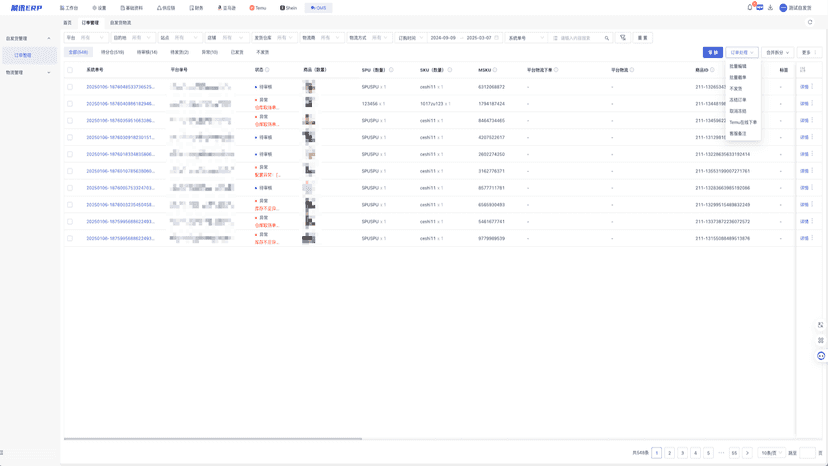This screenshot has width=828, height=466.
Task: Open the customer service headset icon
Action: click(821, 356)
